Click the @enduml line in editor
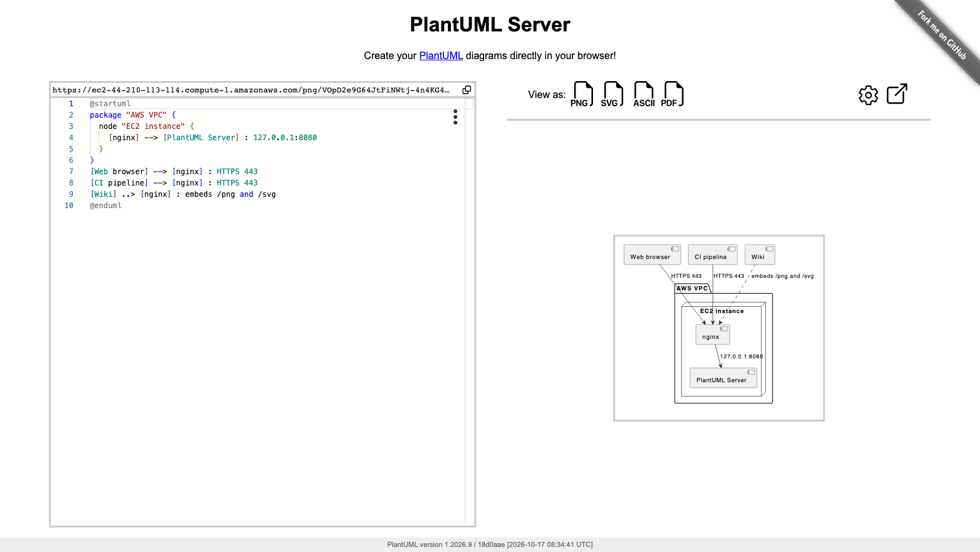This screenshot has width=980, height=552. coord(106,206)
